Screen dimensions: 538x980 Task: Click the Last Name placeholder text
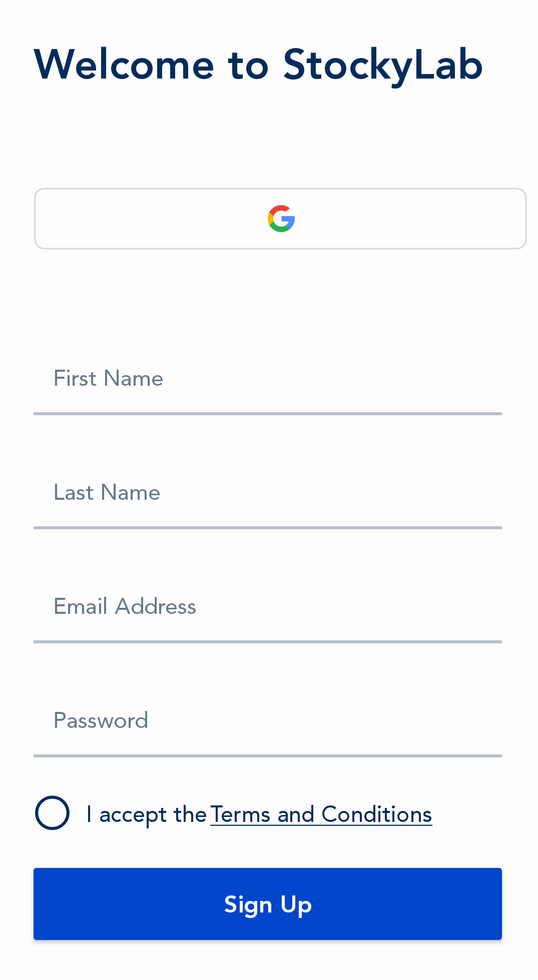(x=107, y=493)
